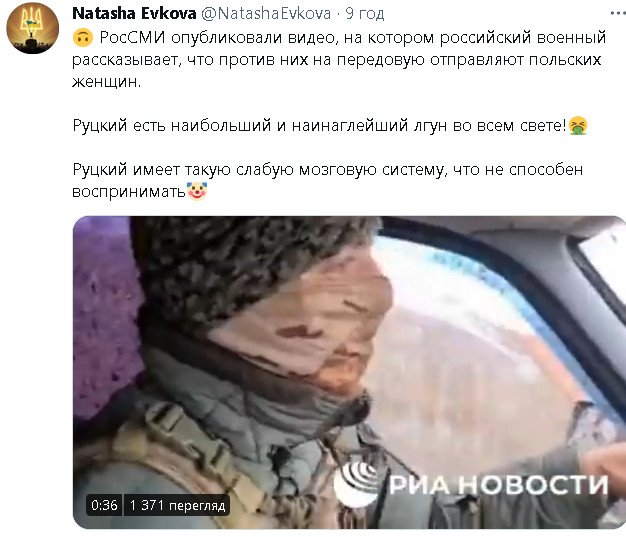Click the clown emoji after воспринимать
The height and width of the screenshot is (537, 626).
click(197, 191)
